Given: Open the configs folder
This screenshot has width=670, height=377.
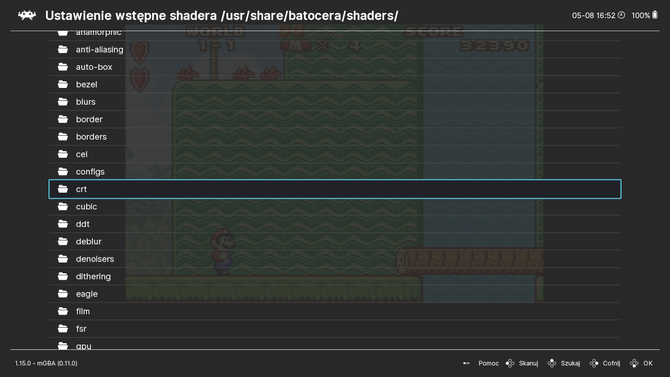Looking at the screenshot, I should (335, 171).
